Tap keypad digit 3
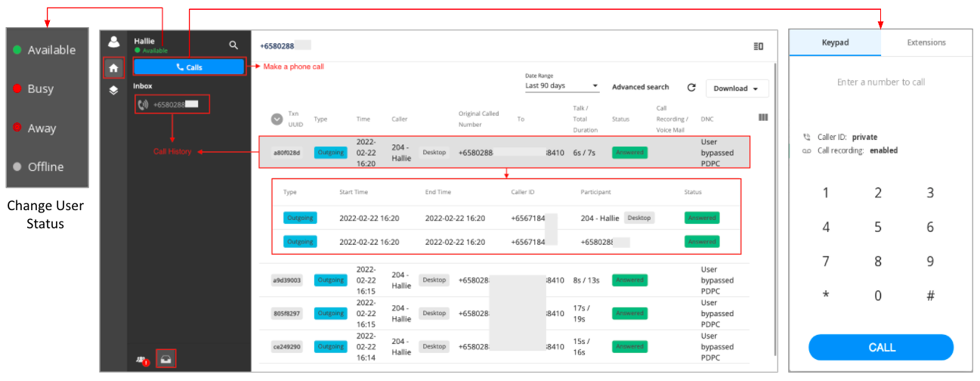The height and width of the screenshot is (381, 980). pos(930,193)
